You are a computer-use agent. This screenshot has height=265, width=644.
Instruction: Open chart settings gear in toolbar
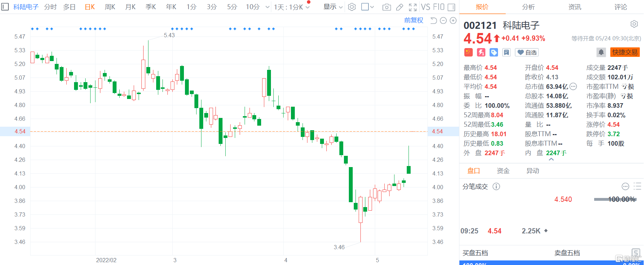point(352,7)
